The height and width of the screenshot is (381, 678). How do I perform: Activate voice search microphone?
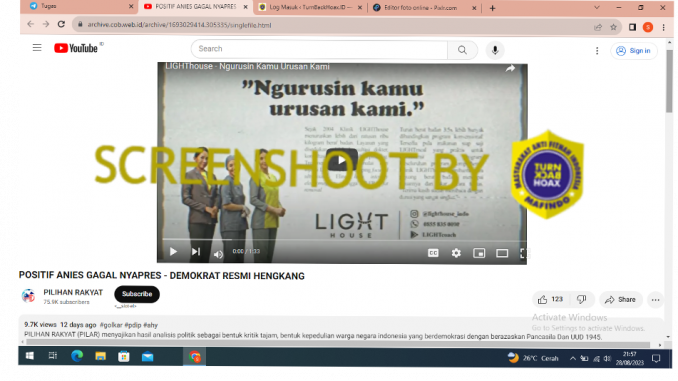[495, 50]
